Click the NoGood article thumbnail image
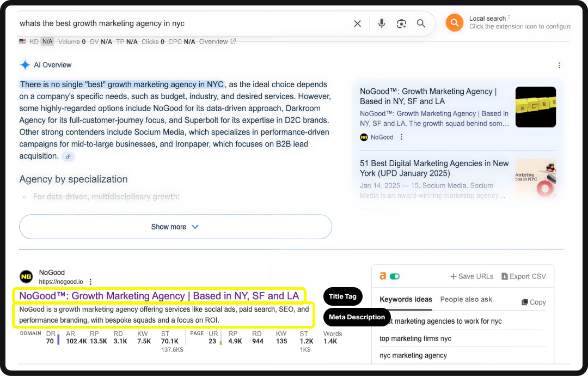The width and height of the screenshot is (588, 376). click(x=535, y=107)
